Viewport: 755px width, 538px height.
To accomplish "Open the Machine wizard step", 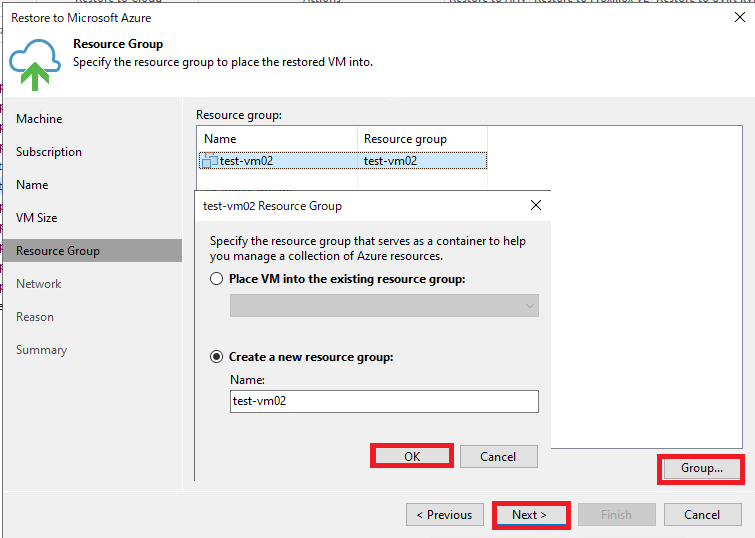I will pyautogui.click(x=39, y=119).
